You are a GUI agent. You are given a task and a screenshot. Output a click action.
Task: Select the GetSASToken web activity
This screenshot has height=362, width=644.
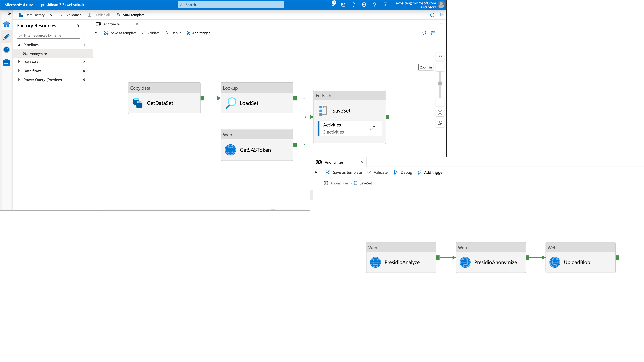[x=257, y=145]
